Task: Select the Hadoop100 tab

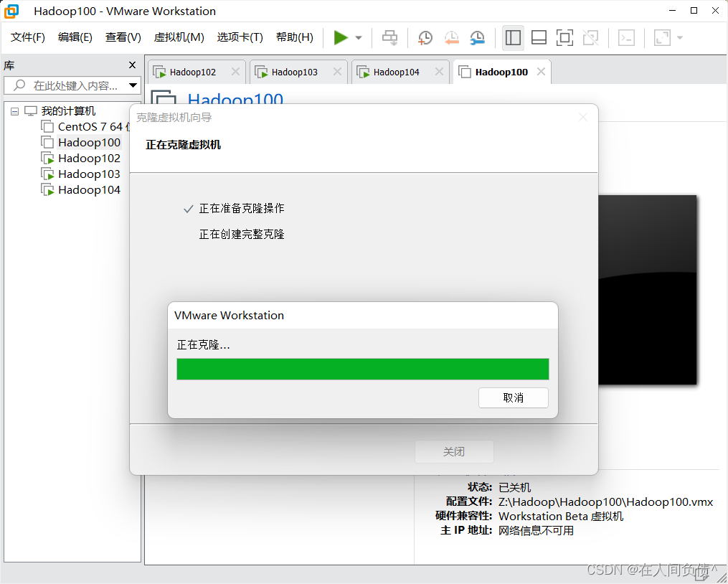Action: pos(501,72)
